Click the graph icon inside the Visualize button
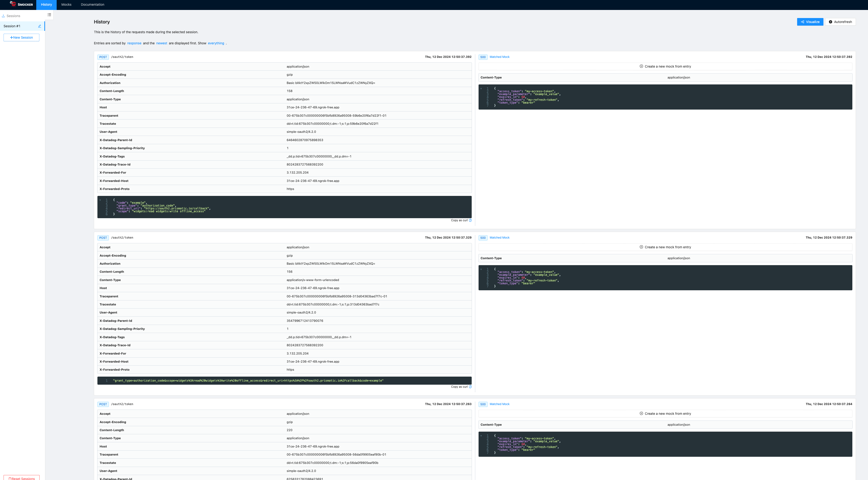Viewport: 868px width, 480px height. [802, 22]
